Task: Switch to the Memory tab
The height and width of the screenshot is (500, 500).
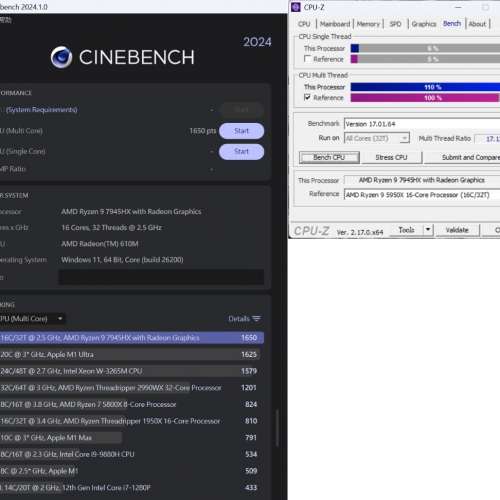Action: coord(368,24)
